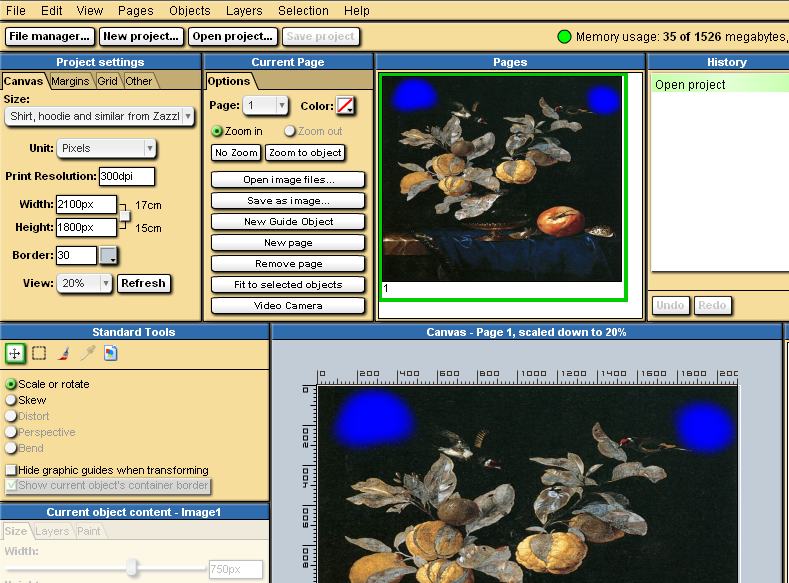Image resolution: width=789 pixels, height=583 pixels.
Task: Select the Skew radio button
Action: [11, 400]
